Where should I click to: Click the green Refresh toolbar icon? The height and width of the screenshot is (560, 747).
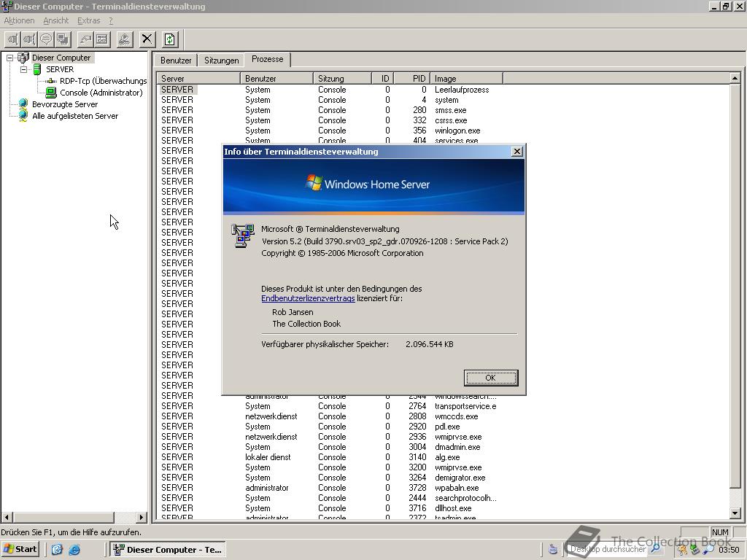170,39
